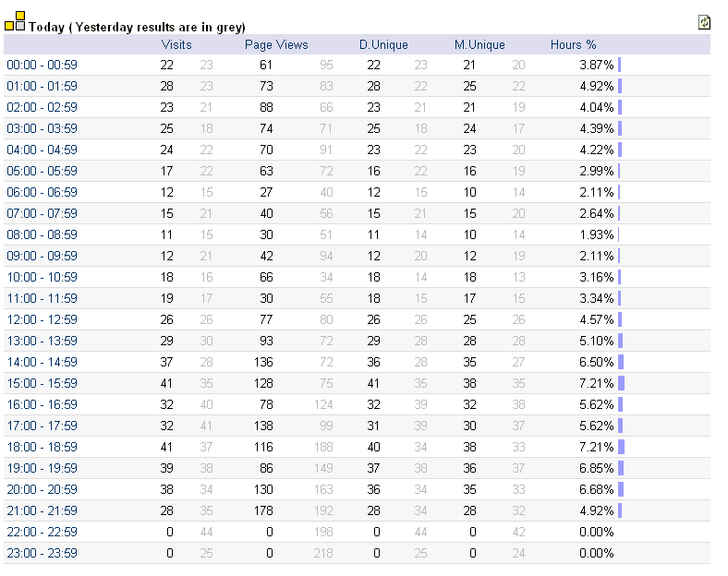
Task: Click the refresh icon at top right
Action: click(x=704, y=22)
